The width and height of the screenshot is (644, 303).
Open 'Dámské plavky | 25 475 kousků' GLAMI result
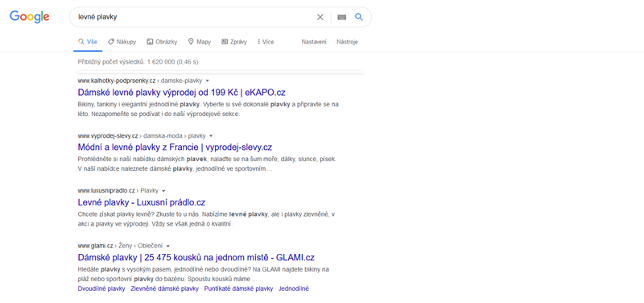pyautogui.click(x=196, y=257)
